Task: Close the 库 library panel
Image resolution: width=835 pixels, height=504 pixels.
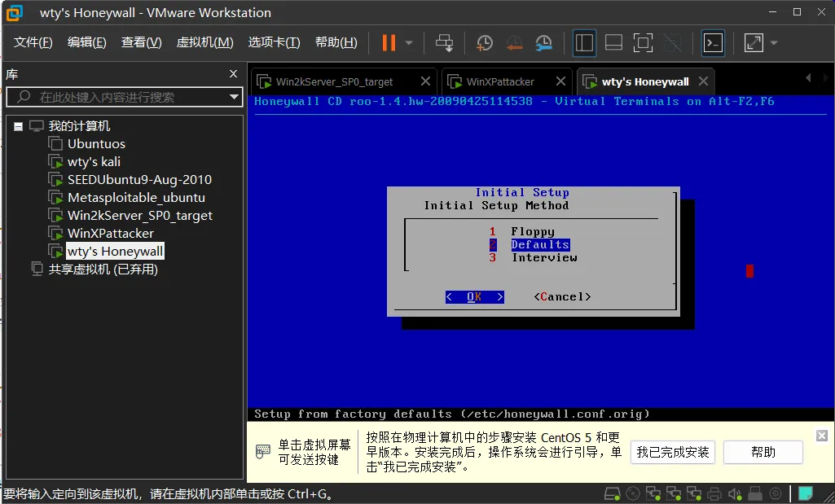Action: point(233,74)
